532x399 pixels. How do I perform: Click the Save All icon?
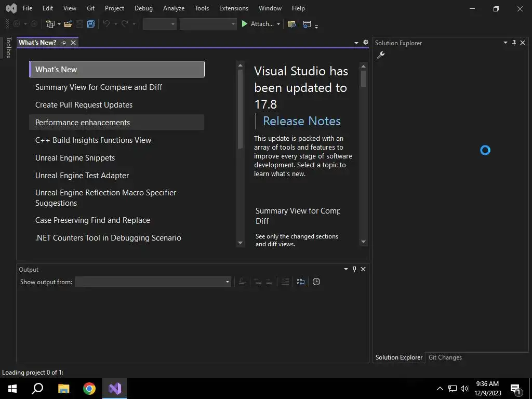click(90, 24)
